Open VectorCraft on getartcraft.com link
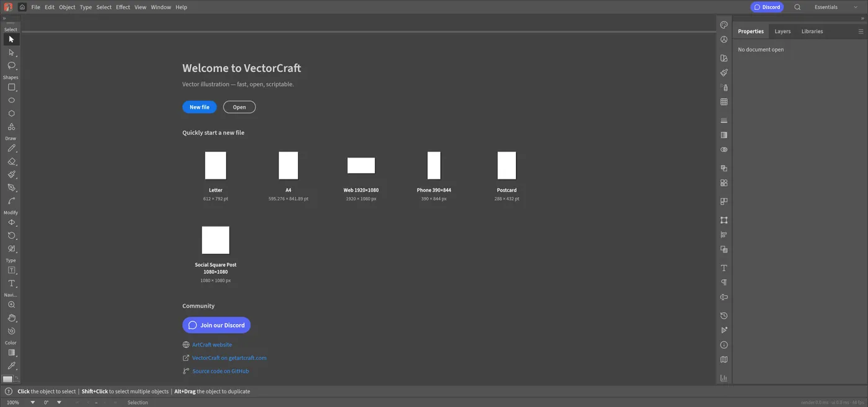 (229, 358)
